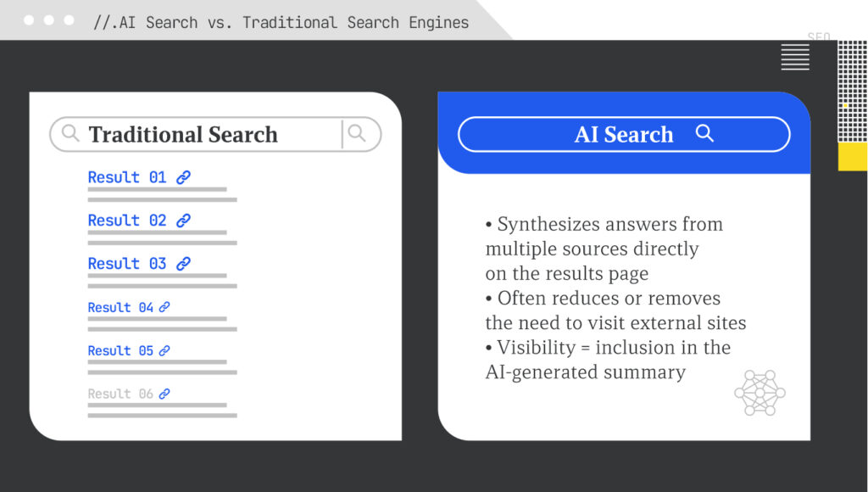Open the Result 04 link
This screenshot has height=492, width=868.
(120, 307)
